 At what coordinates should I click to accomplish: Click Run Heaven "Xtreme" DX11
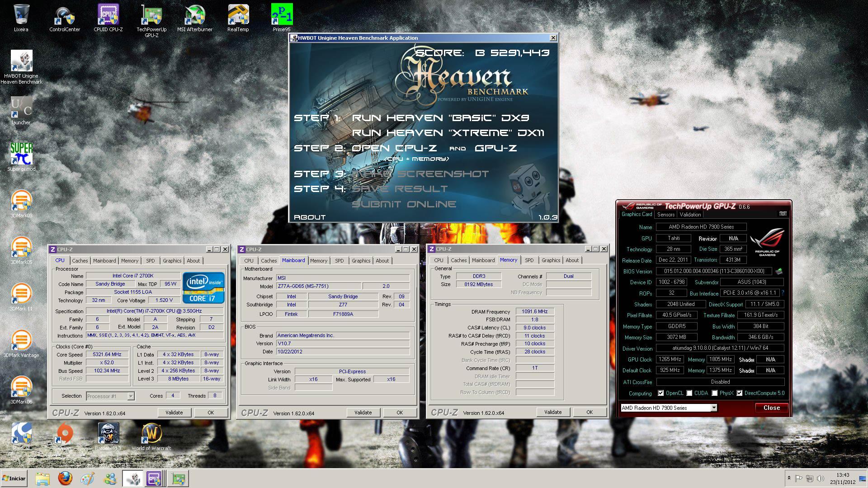tap(448, 133)
